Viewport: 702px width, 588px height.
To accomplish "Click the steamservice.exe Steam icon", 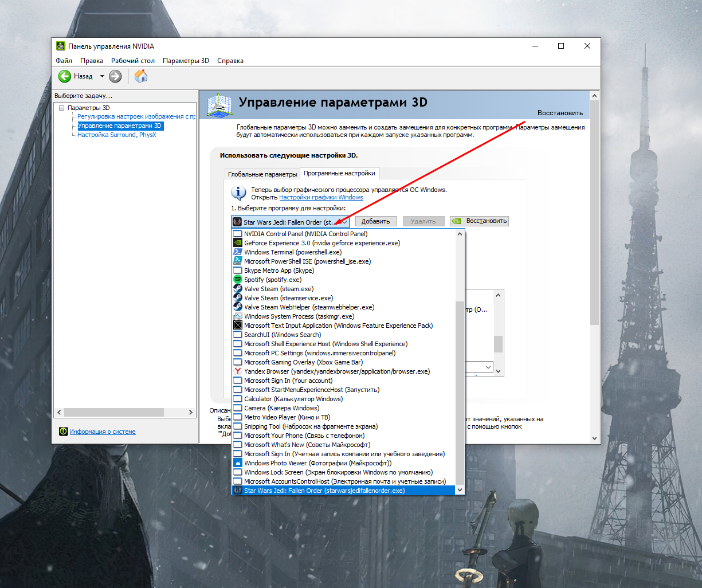I will click(x=238, y=298).
